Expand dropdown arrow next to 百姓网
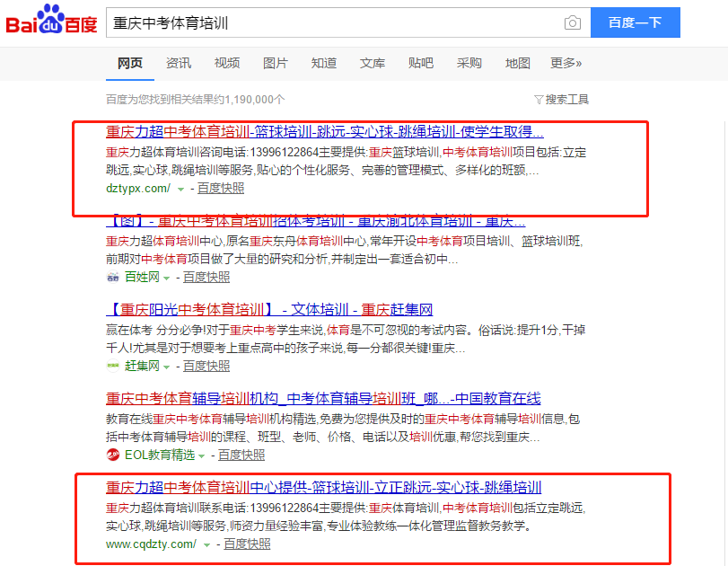 pyautogui.click(x=166, y=279)
